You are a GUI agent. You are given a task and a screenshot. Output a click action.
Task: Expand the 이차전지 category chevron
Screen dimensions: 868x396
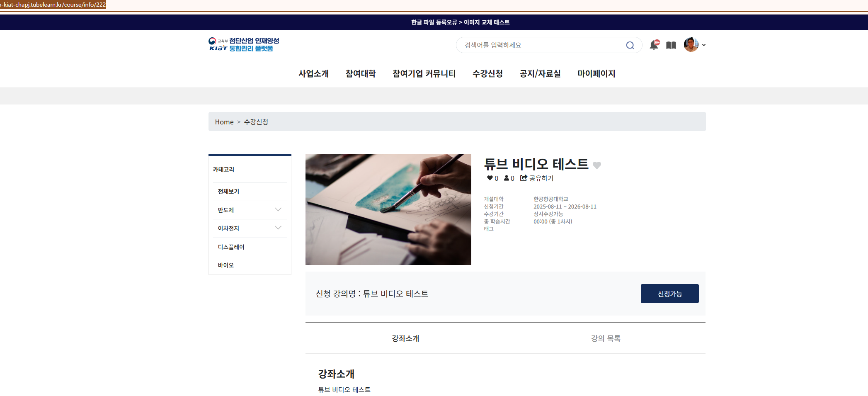point(278,228)
